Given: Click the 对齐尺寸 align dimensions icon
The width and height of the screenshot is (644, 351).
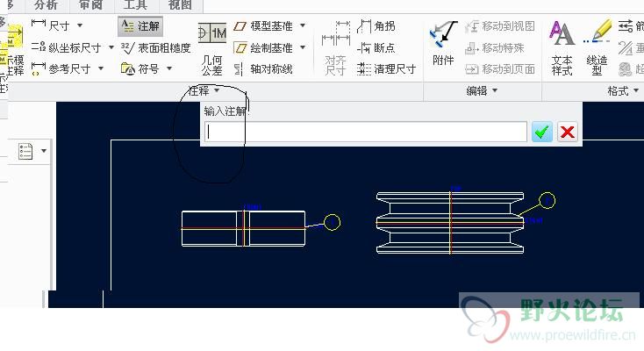Looking at the screenshot, I should point(335,48).
